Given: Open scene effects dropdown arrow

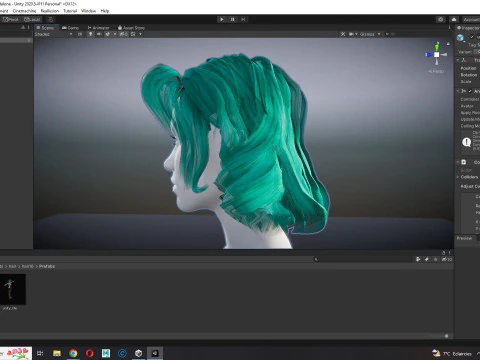Looking at the screenshot, I should (115, 34).
